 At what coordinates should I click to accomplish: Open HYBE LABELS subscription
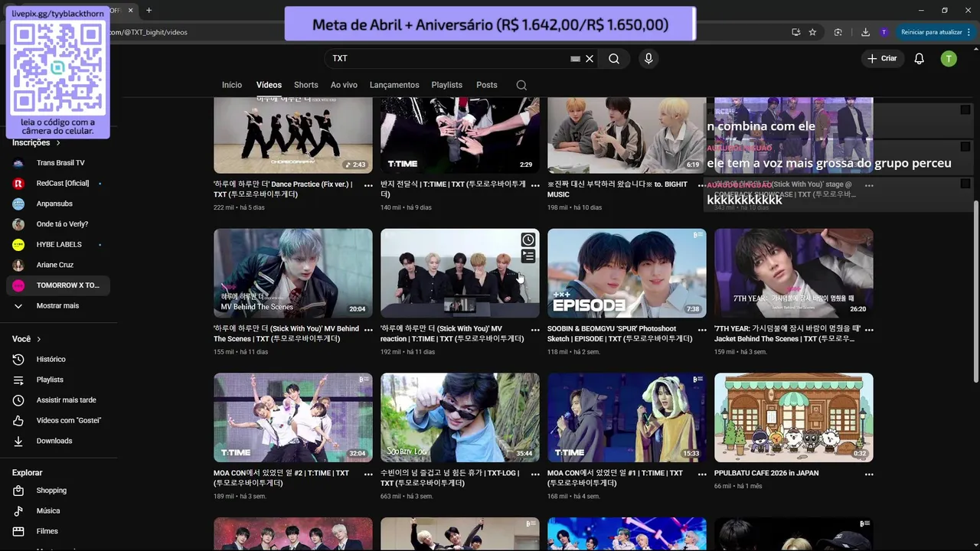pyautogui.click(x=58, y=244)
